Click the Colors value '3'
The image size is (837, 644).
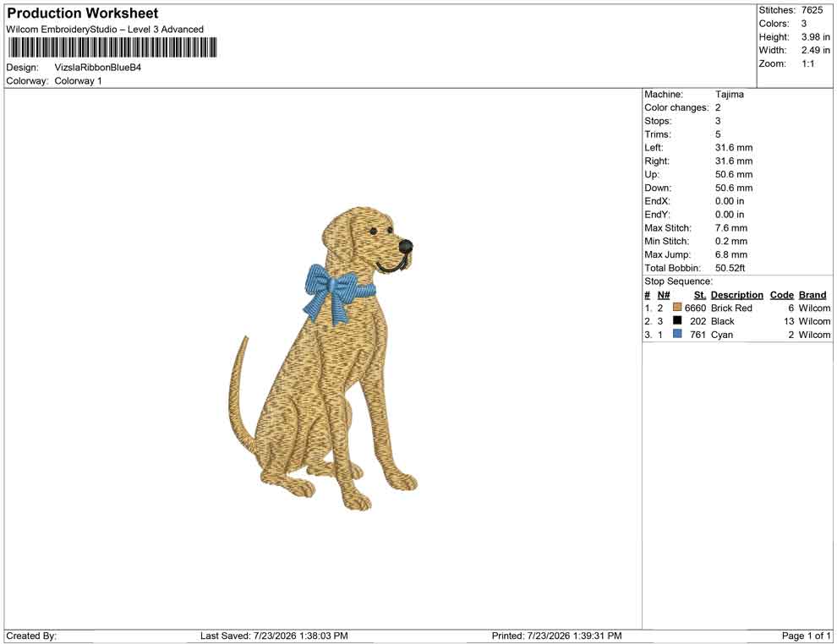pos(804,24)
